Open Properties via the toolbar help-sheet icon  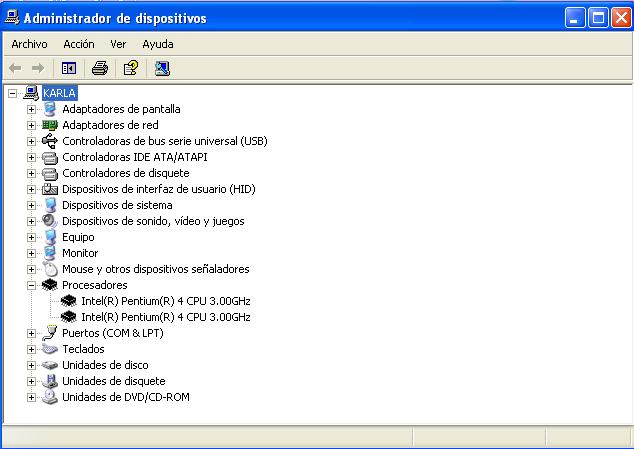[130, 68]
